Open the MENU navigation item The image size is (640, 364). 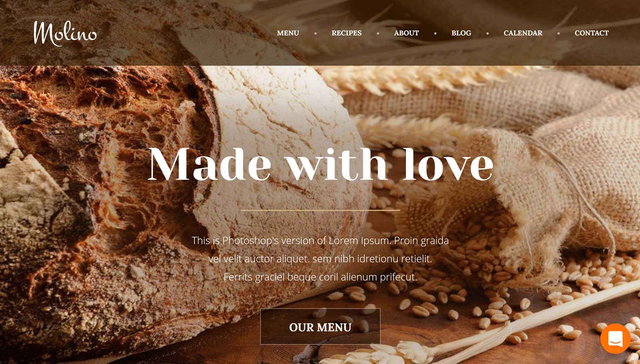pos(288,33)
